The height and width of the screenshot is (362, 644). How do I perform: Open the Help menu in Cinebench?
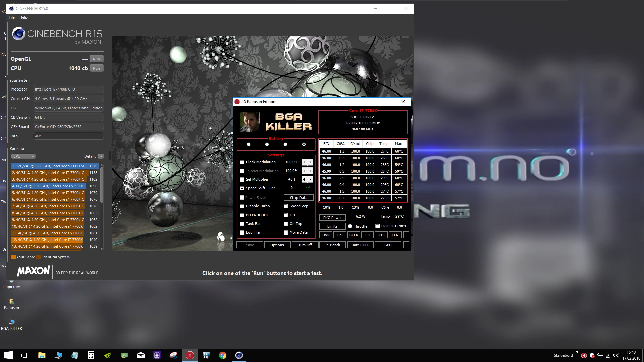23,17
